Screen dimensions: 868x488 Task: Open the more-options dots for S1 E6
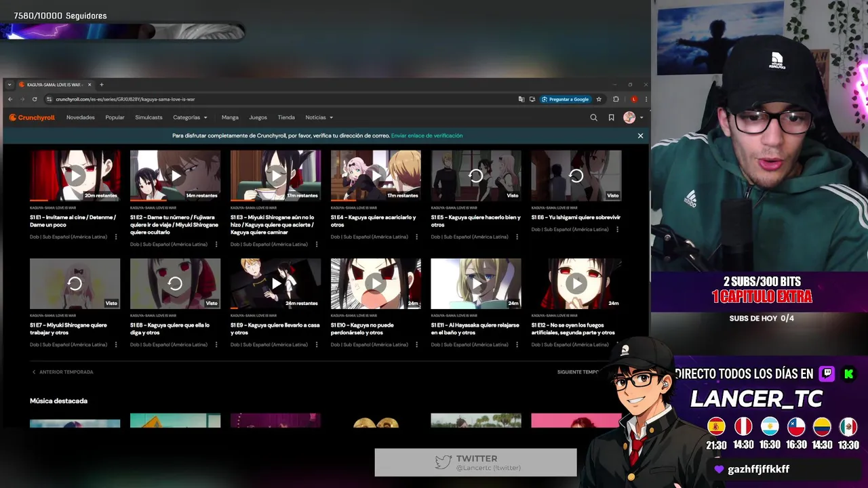[x=617, y=230]
